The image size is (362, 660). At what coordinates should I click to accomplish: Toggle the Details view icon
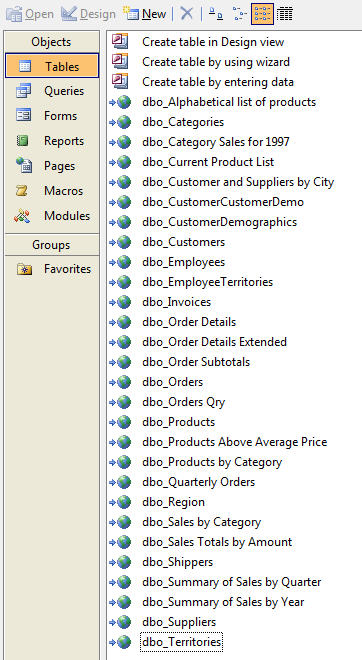285,14
